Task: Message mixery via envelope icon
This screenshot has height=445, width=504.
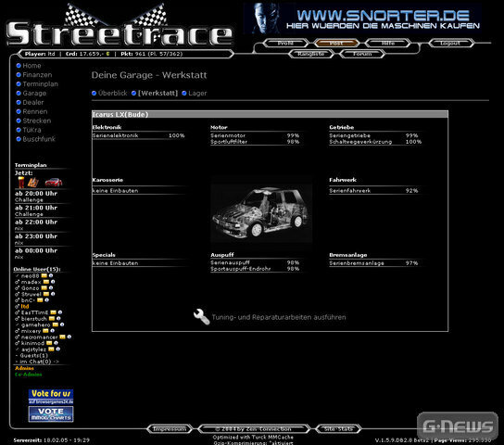Action: click(x=45, y=331)
